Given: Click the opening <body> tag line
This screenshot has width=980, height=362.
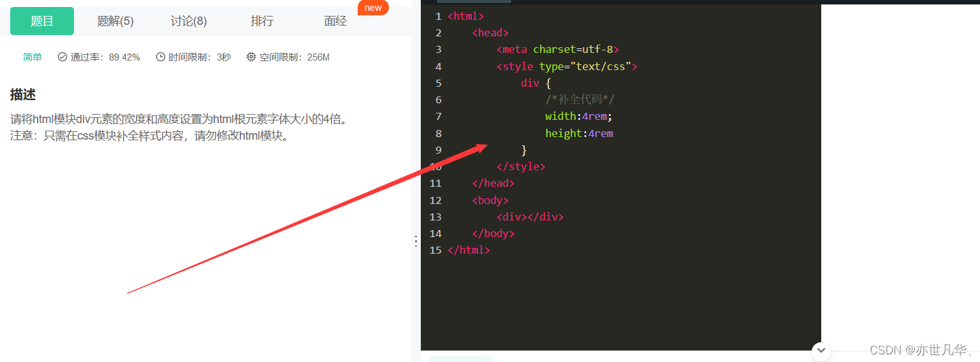Looking at the screenshot, I should coord(490,200).
